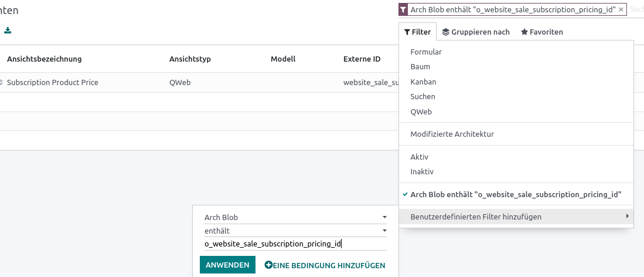Open the Gruppieren nach tab
This screenshot has width=644, height=277.
tap(476, 32)
